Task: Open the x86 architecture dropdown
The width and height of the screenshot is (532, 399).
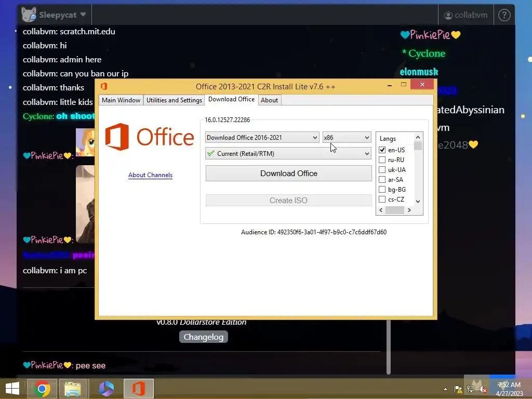Action: [347, 137]
